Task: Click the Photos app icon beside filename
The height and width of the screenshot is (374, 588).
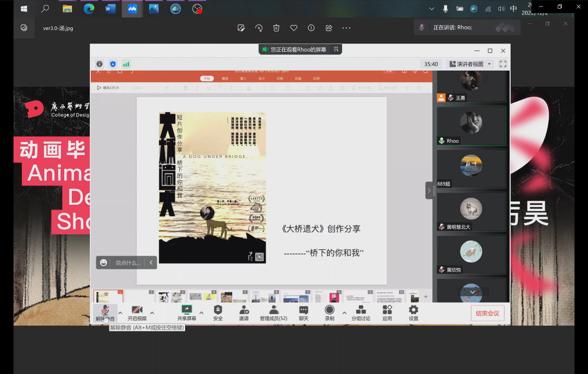Action: 24,28
